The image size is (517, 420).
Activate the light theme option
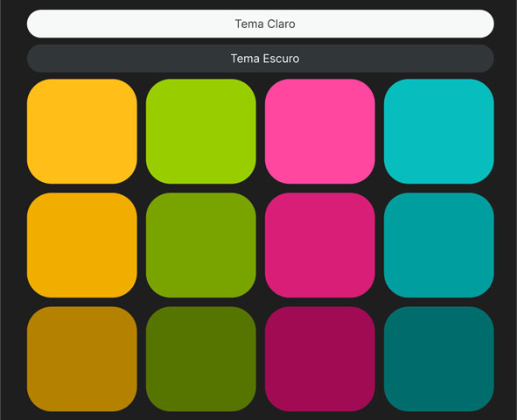click(x=260, y=24)
